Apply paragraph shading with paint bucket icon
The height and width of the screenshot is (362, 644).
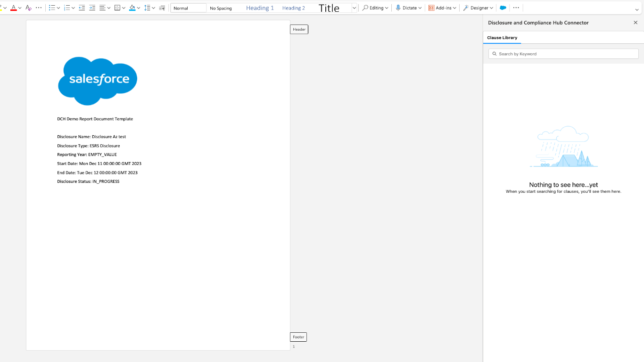click(x=132, y=8)
